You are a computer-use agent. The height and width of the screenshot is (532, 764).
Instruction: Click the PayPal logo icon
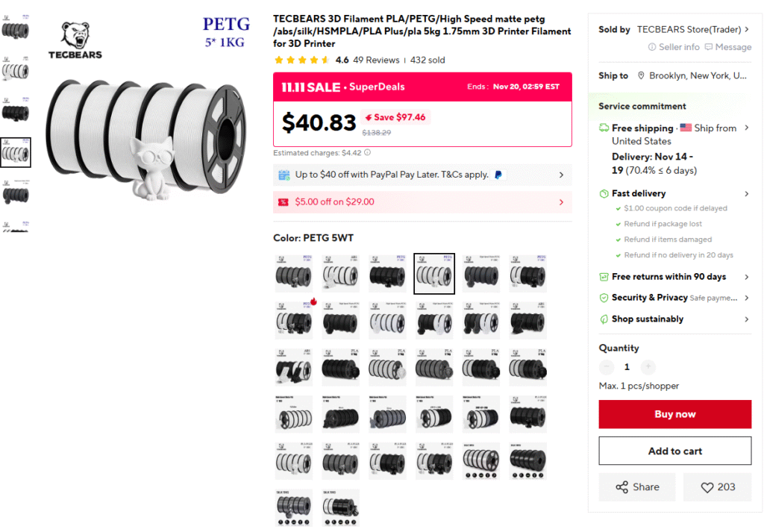pos(498,175)
